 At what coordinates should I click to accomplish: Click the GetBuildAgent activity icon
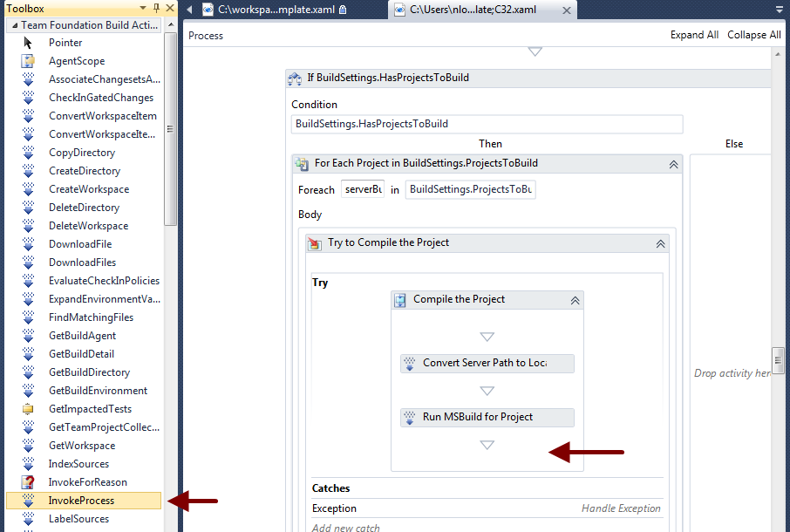[28, 336]
